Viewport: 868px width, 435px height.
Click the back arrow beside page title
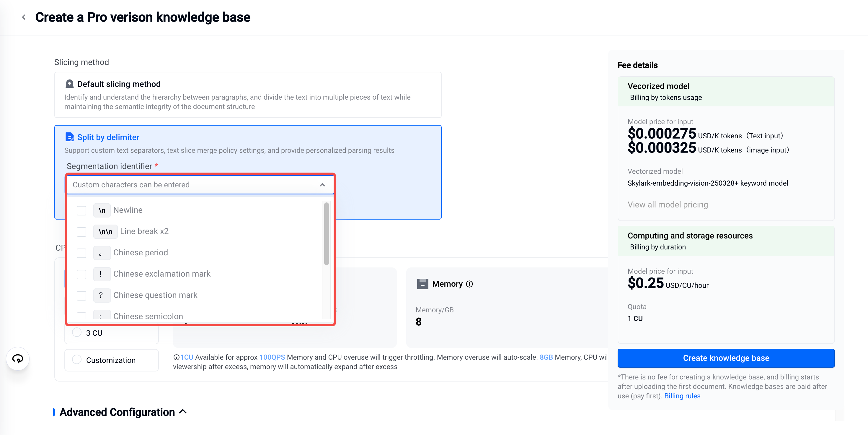tap(24, 17)
